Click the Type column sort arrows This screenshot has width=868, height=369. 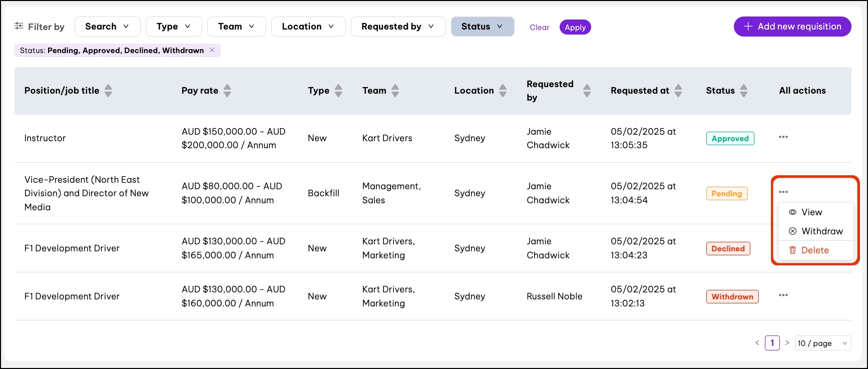(x=338, y=91)
